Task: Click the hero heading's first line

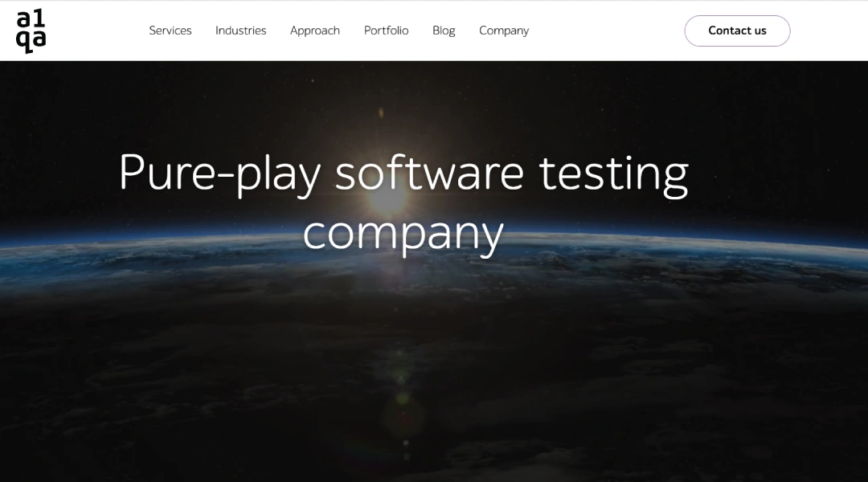Action: click(x=403, y=173)
